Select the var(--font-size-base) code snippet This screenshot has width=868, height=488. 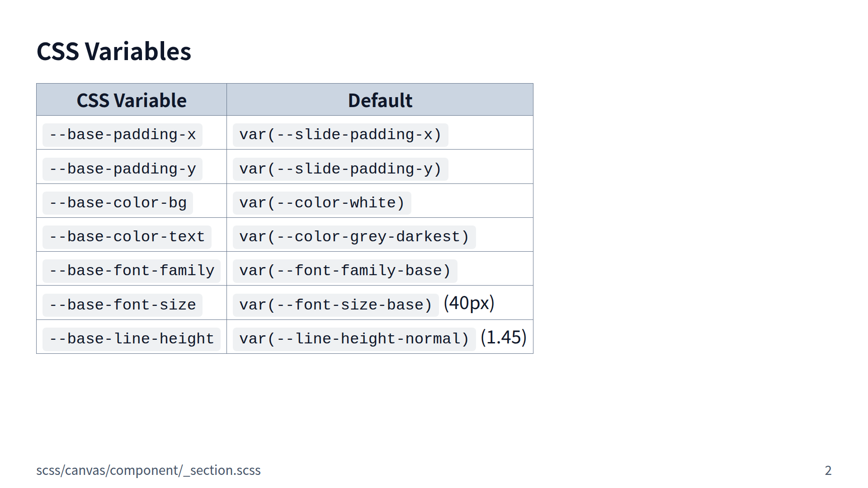[x=335, y=305]
